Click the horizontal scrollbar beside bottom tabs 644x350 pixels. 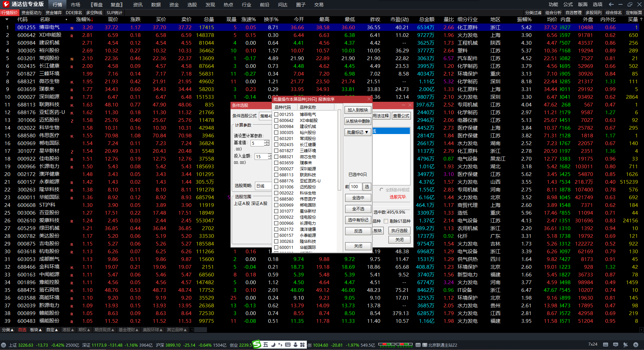pyautogui.click(x=201, y=330)
